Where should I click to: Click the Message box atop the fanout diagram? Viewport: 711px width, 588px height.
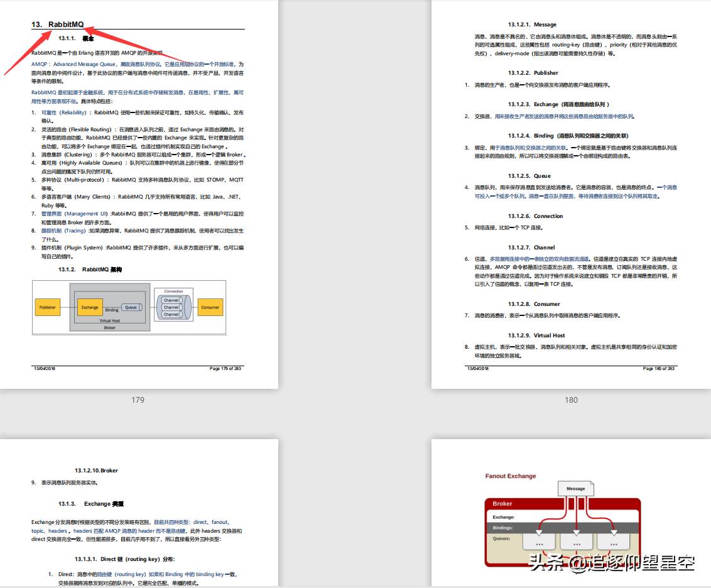point(575,488)
